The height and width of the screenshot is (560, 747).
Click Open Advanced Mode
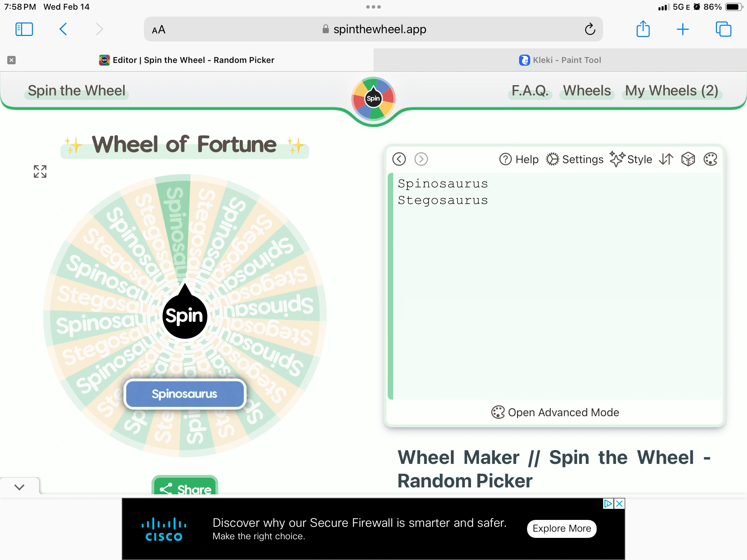tap(555, 412)
